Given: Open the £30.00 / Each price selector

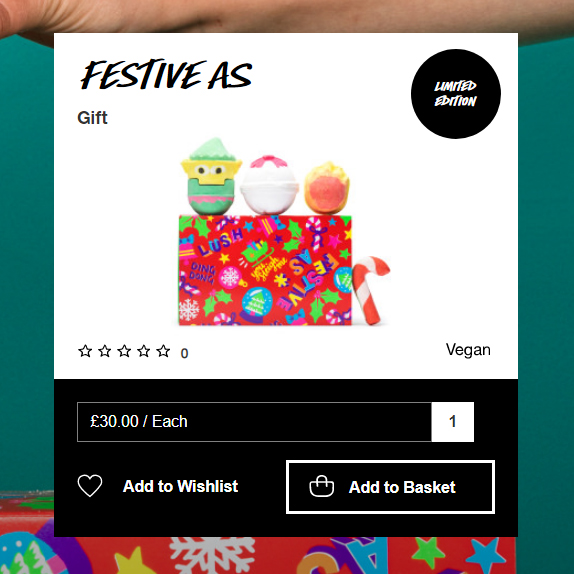Looking at the screenshot, I should (254, 422).
